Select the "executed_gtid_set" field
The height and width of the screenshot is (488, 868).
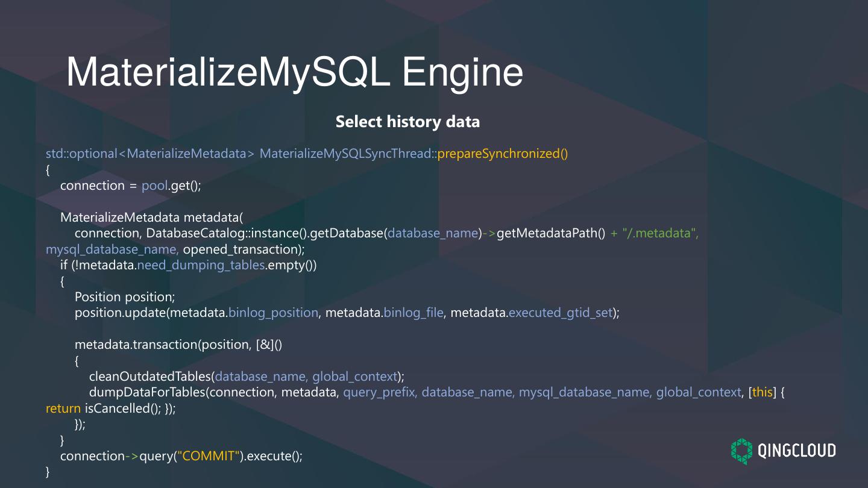coord(561,313)
